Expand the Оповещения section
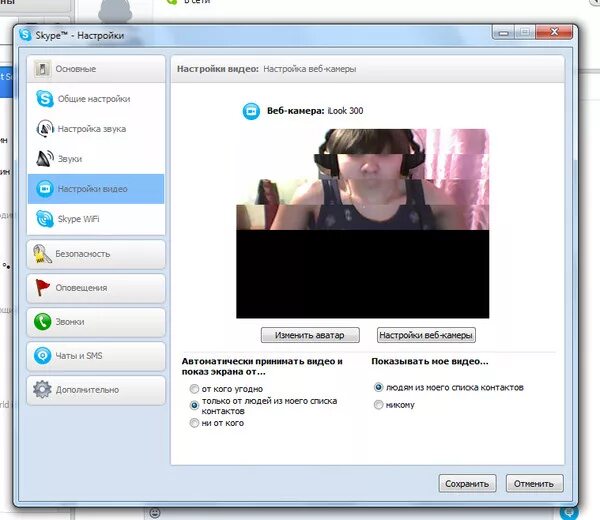Screen dimensions: 600x520 [96, 288]
